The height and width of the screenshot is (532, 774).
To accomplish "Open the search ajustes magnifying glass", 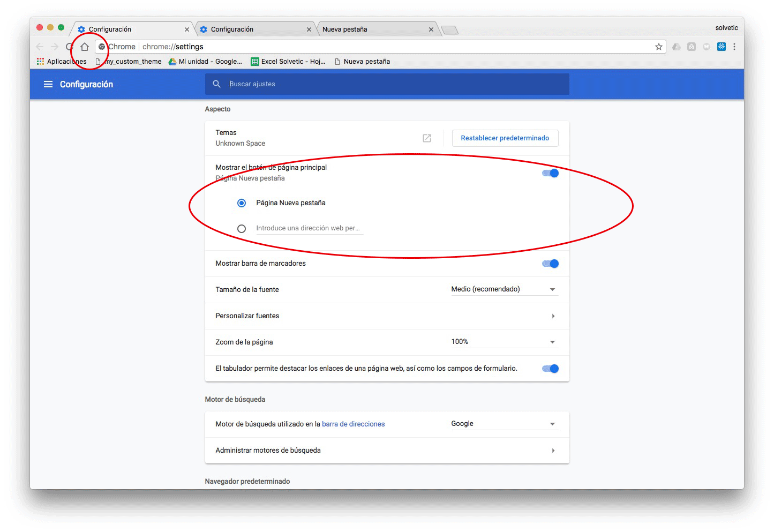I will (216, 84).
